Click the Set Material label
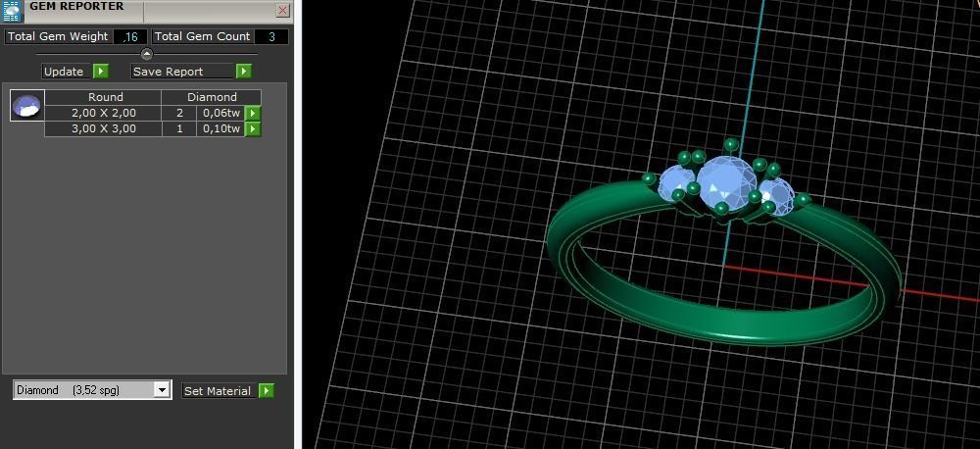Viewport: 980px width, 449px height. 218,391
